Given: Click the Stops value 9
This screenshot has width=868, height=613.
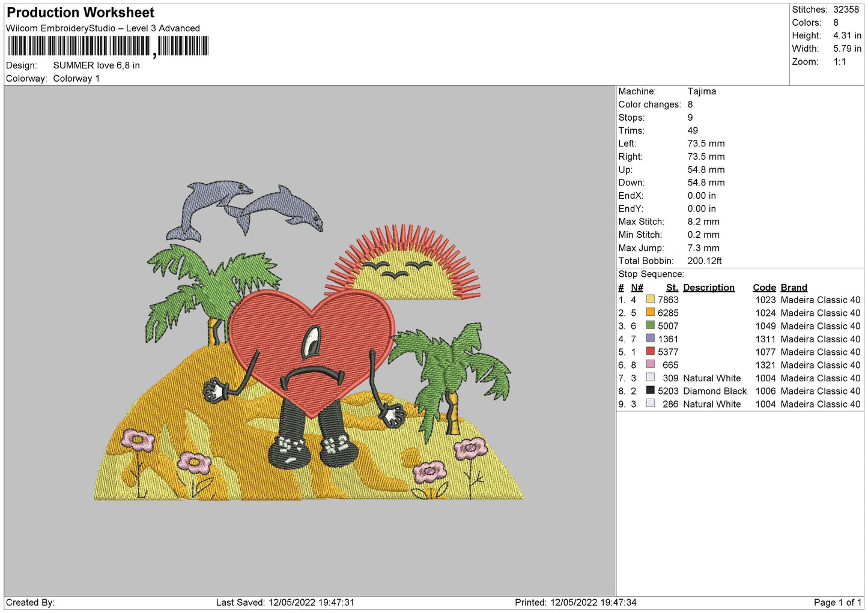Looking at the screenshot, I should pyautogui.click(x=690, y=118).
